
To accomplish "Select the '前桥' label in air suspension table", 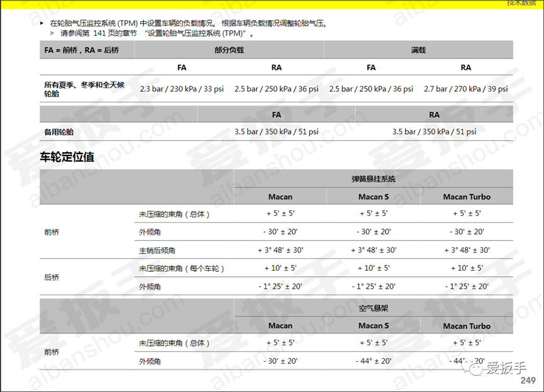I will pos(52,352).
